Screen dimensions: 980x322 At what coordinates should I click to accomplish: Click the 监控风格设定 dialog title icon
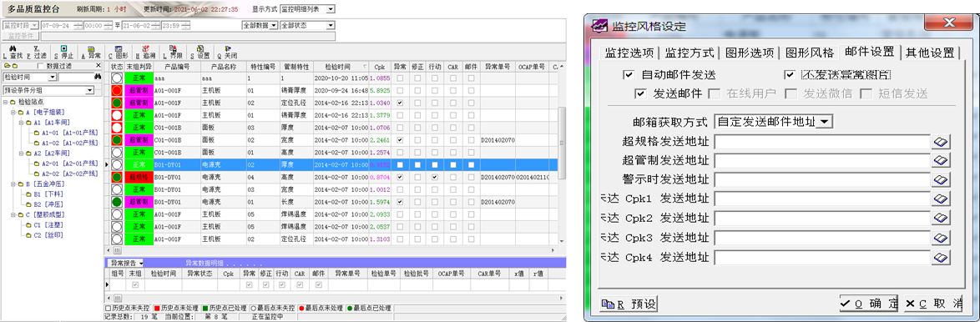coord(600,26)
